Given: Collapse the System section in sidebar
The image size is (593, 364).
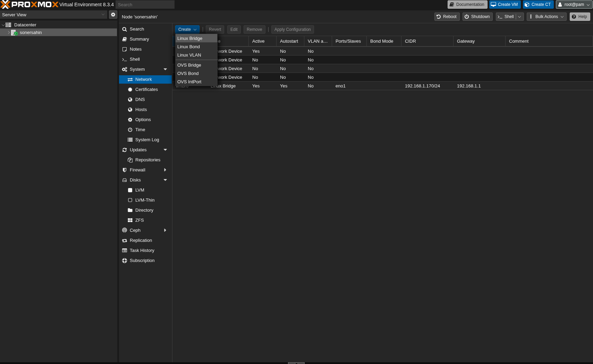Looking at the screenshot, I should [166, 69].
